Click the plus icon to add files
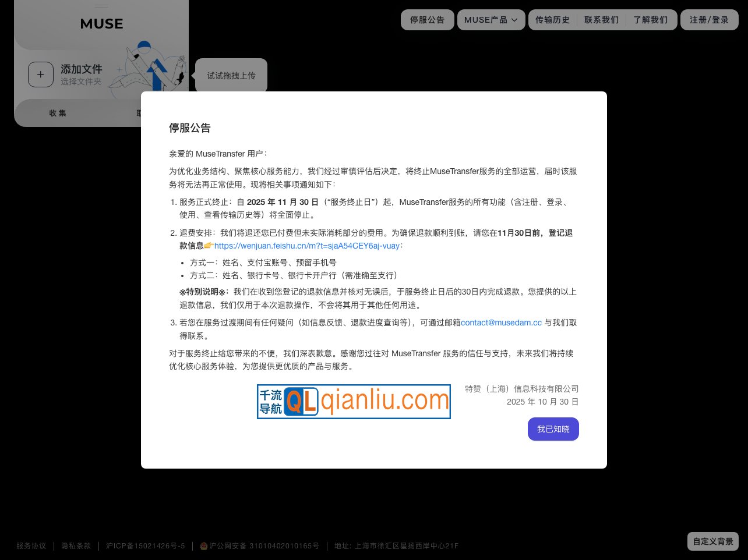 (x=41, y=75)
